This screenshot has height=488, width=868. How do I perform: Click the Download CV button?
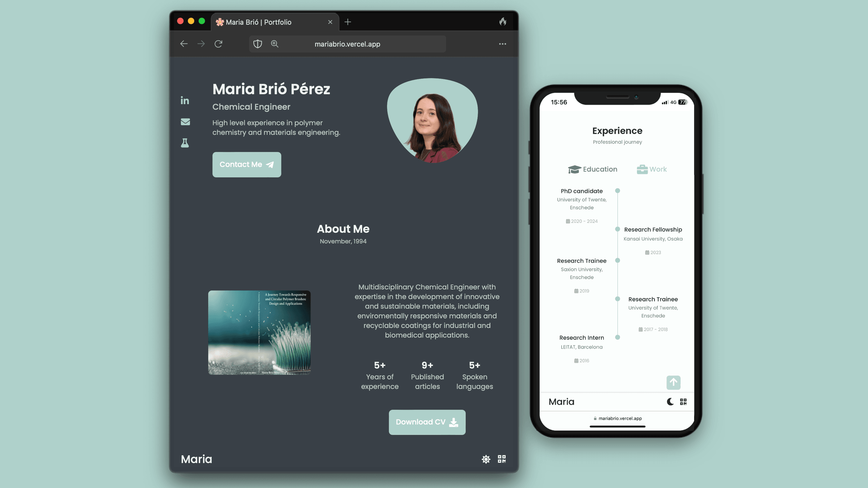(x=427, y=422)
